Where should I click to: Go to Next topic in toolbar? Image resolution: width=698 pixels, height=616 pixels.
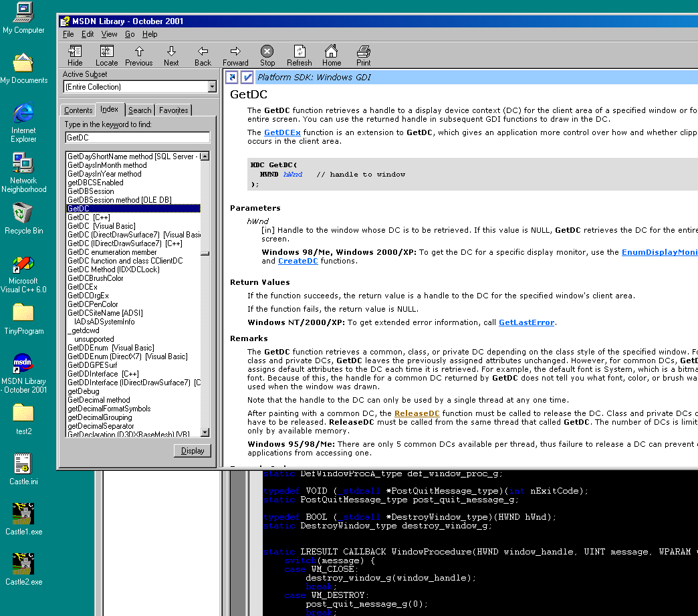171,56
